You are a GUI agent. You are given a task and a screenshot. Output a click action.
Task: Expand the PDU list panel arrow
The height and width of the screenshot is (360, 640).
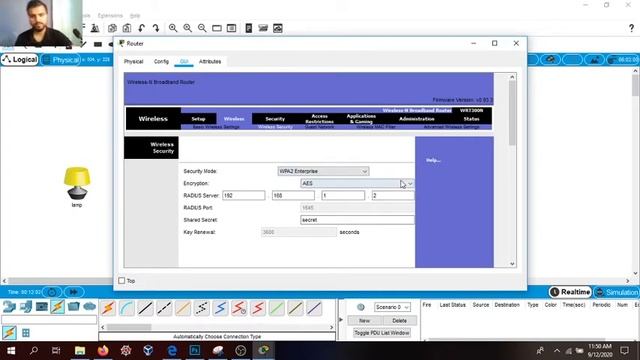(x=341, y=320)
